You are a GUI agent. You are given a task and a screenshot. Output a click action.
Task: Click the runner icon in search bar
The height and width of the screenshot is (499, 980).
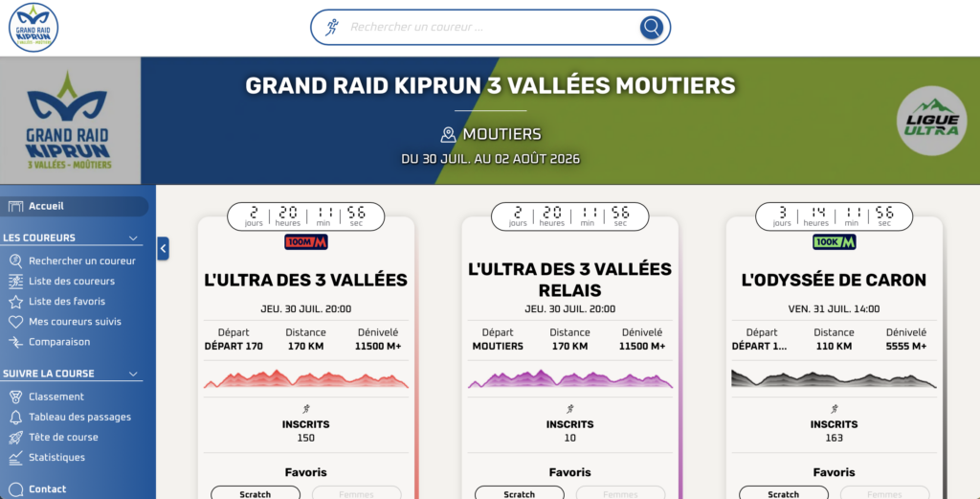coord(332,27)
